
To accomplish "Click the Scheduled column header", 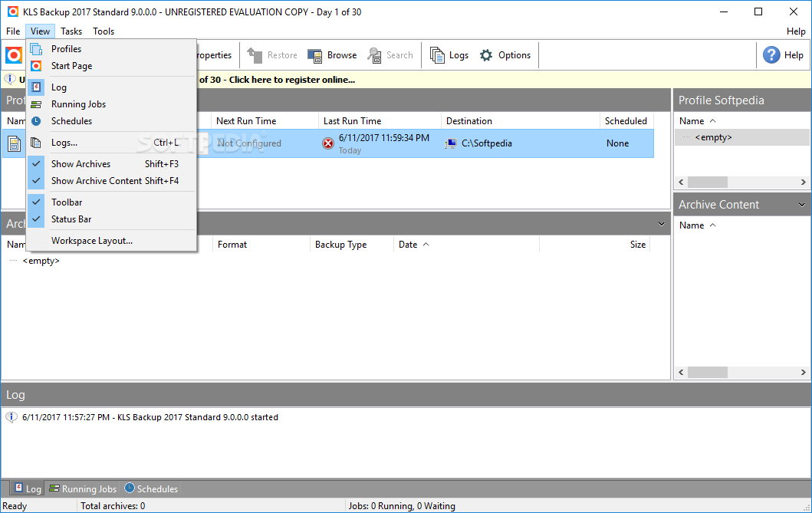I will click(626, 121).
